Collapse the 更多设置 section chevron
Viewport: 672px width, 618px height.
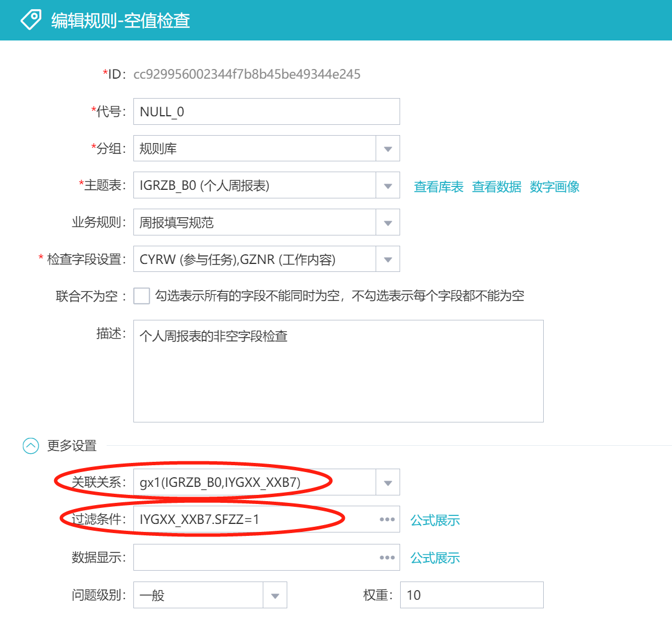point(30,445)
